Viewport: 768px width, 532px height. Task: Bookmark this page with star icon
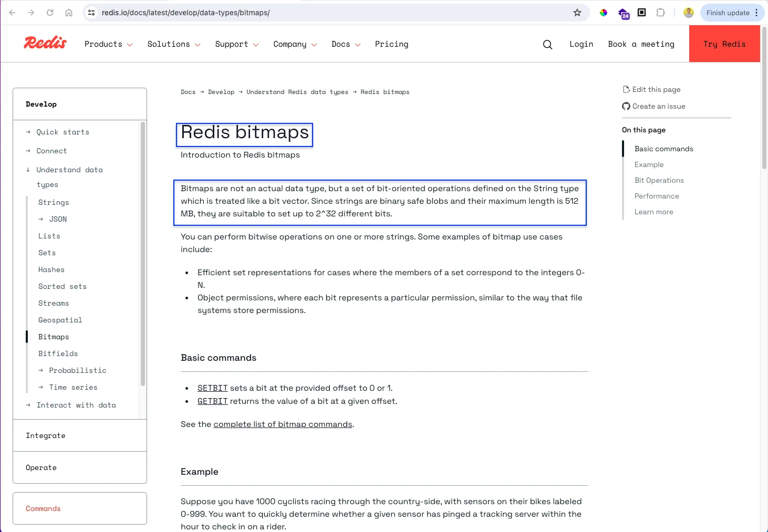click(577, 13)
